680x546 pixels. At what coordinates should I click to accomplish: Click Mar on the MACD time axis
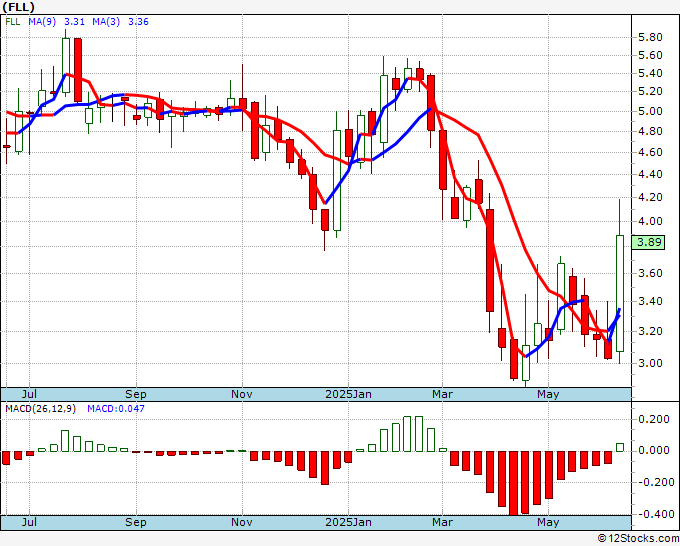point(442,522)
